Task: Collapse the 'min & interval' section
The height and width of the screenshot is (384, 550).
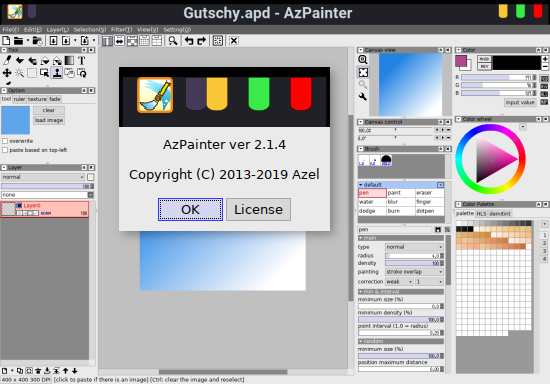Action: coord(361,292)
